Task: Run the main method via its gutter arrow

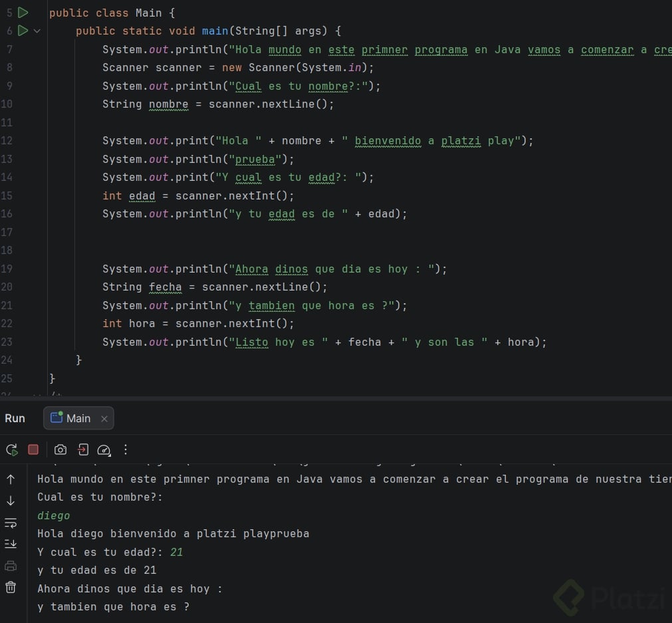Action: [23, 31]
